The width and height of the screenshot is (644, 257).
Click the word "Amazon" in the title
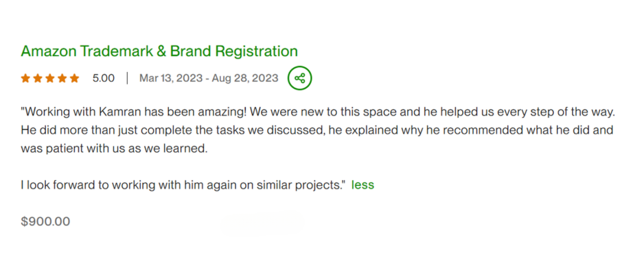click(x=49, y=51)
